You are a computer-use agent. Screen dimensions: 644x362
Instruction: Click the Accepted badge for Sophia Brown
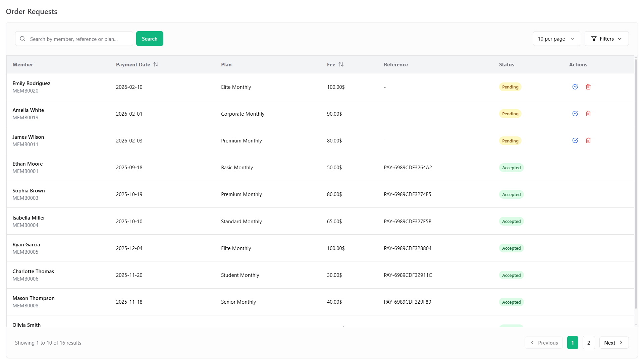coord(511,194)
